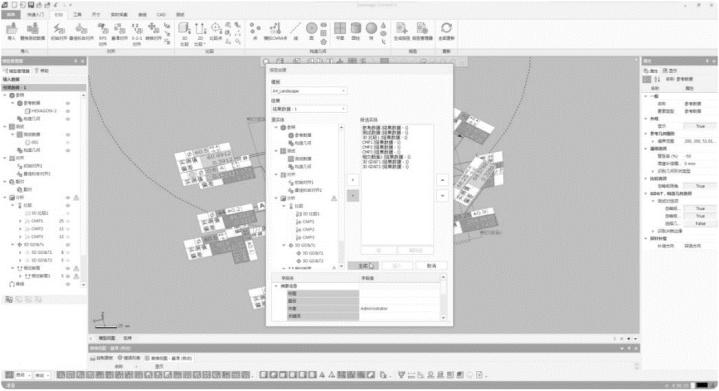
Task: Click the Import icon in ribbon
Action: (x=12, y=31)
